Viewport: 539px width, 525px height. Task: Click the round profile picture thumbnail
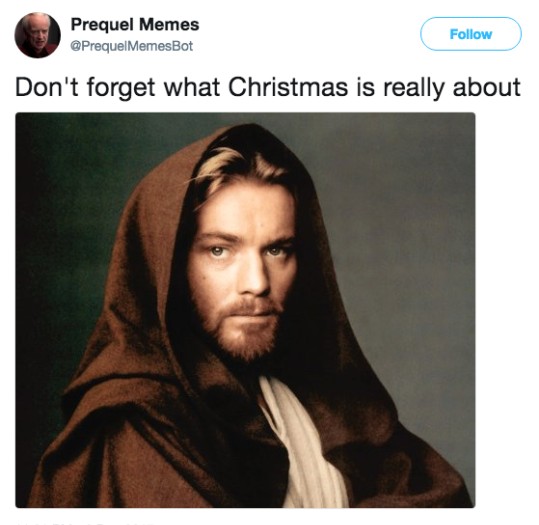click(37, 35)
